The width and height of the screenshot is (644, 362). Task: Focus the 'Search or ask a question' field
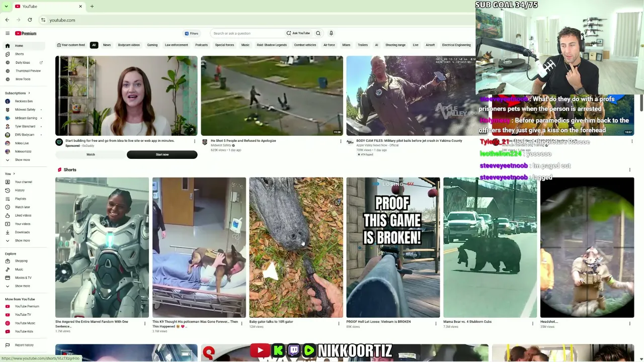pyautogui.click(x=248, y=34)
